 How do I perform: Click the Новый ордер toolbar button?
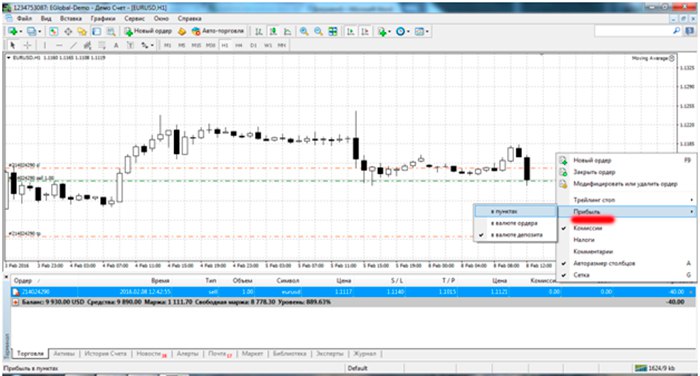[x=148, y=31]
